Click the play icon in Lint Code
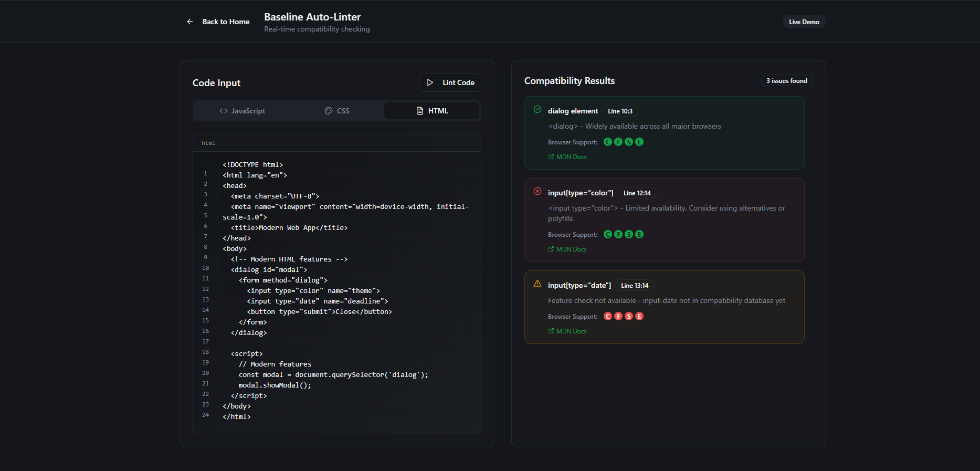 pyautogui.click(x=430, y=82)
